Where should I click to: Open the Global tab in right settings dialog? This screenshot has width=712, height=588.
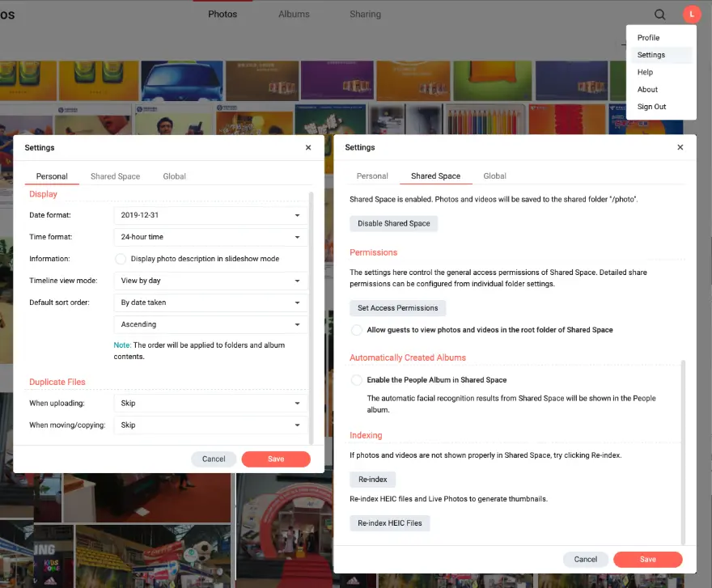click(x=494, y=176)
